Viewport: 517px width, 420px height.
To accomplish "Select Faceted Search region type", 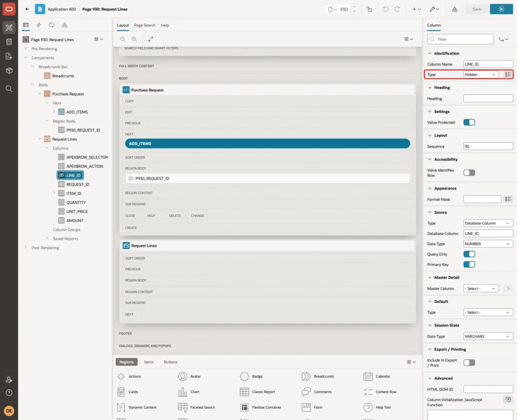I will coord(197,407).
